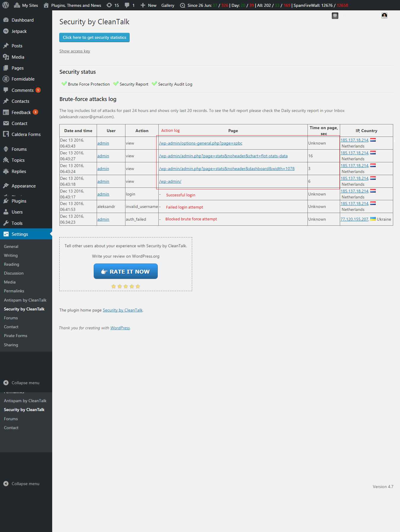The height and width of the screenshot is (532, 400).
Task: Open the Security by CleanTalk plugin home page link
Action: click(123, 310)
